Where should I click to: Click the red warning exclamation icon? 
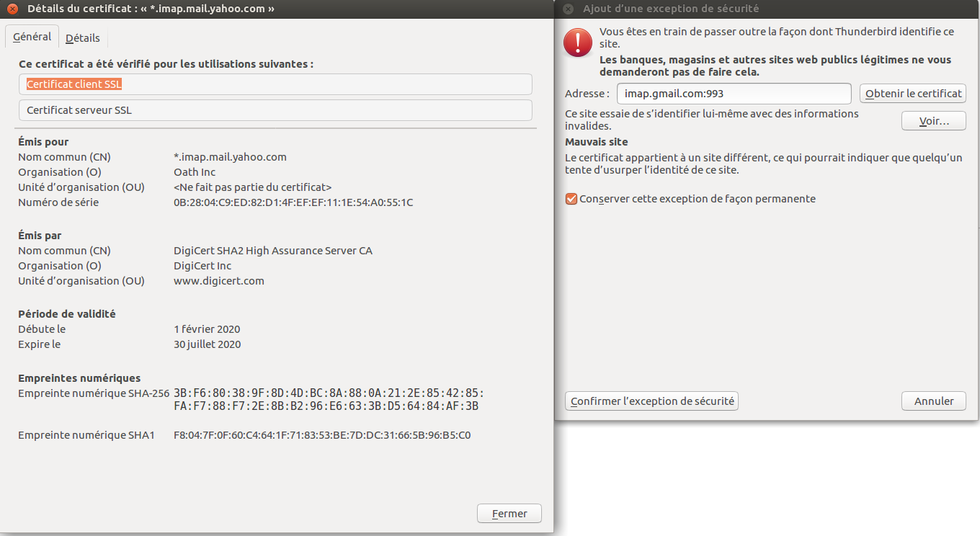tap(578, 43)
